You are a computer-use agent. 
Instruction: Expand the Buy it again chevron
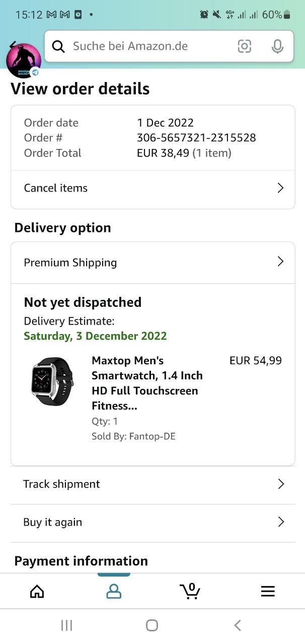point(280,522)
